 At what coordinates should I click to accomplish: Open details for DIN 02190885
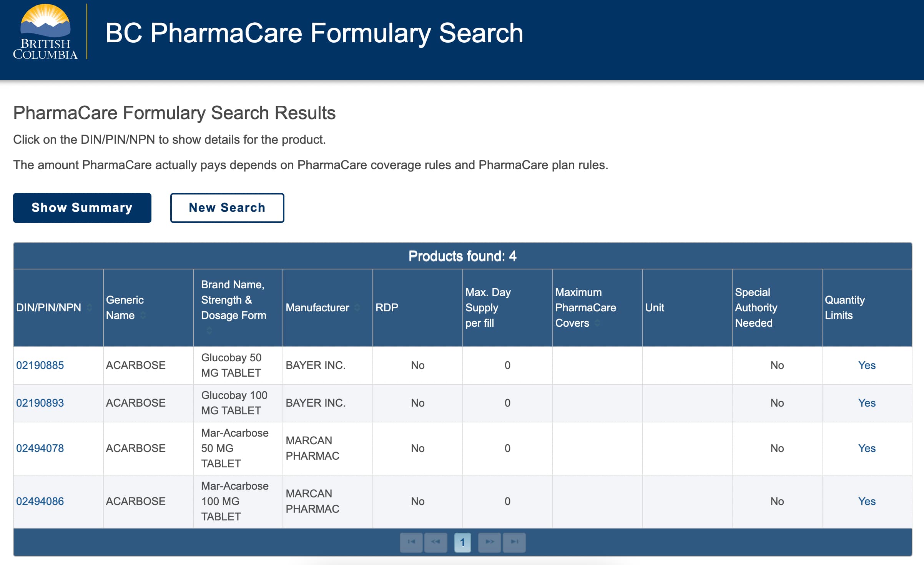[x=40, y=365]
